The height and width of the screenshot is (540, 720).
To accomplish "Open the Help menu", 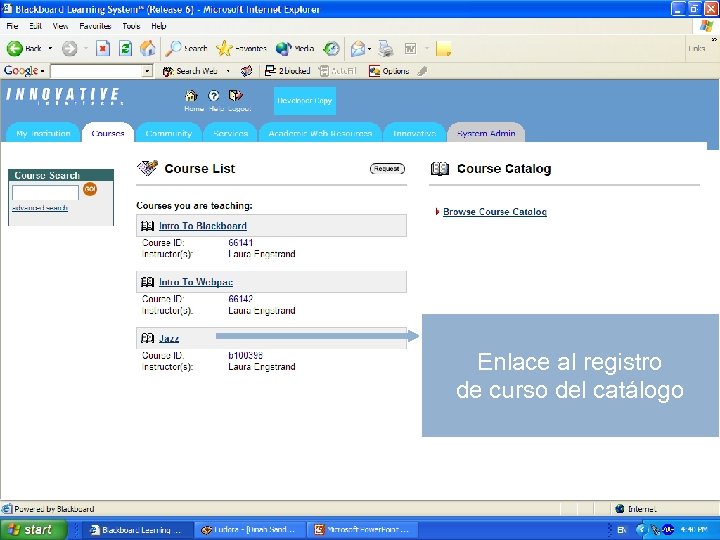I will tap(158, 26).
